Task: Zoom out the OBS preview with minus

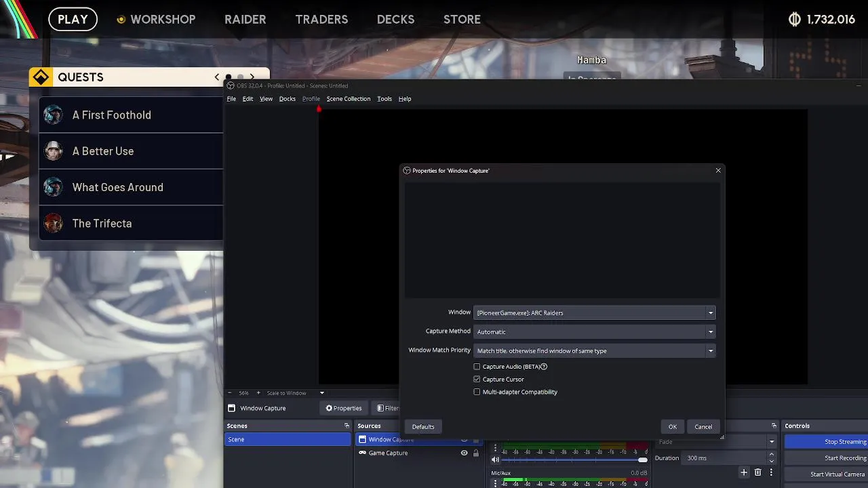Action: 229,393
